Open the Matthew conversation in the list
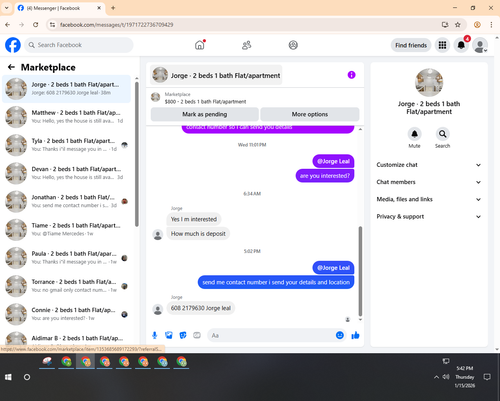The height and width of the screenshot is (401, 500). [66, 117]
